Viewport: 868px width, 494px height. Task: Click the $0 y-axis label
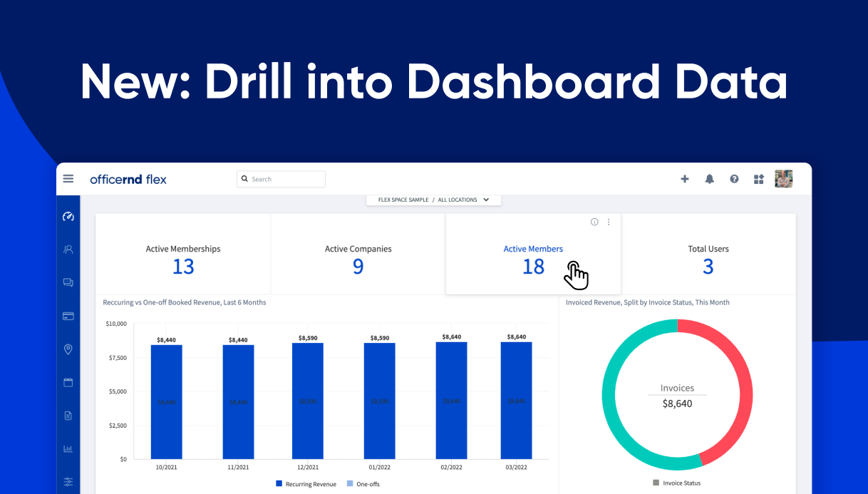click(x=123, y=459)
